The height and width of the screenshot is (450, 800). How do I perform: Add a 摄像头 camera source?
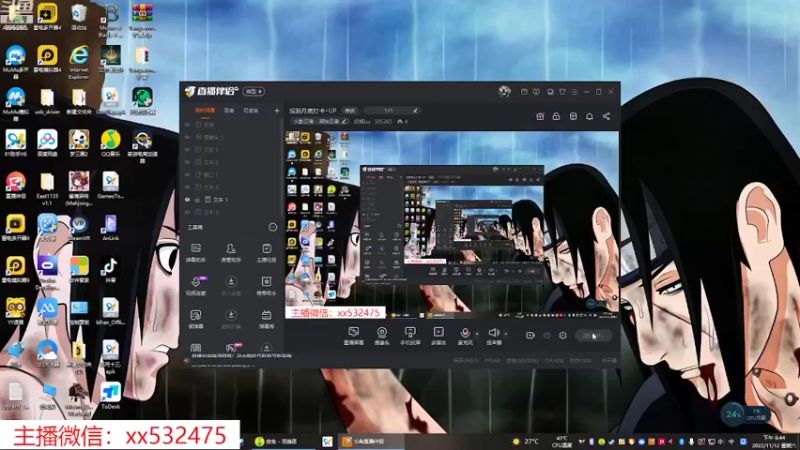coord(382,336)
